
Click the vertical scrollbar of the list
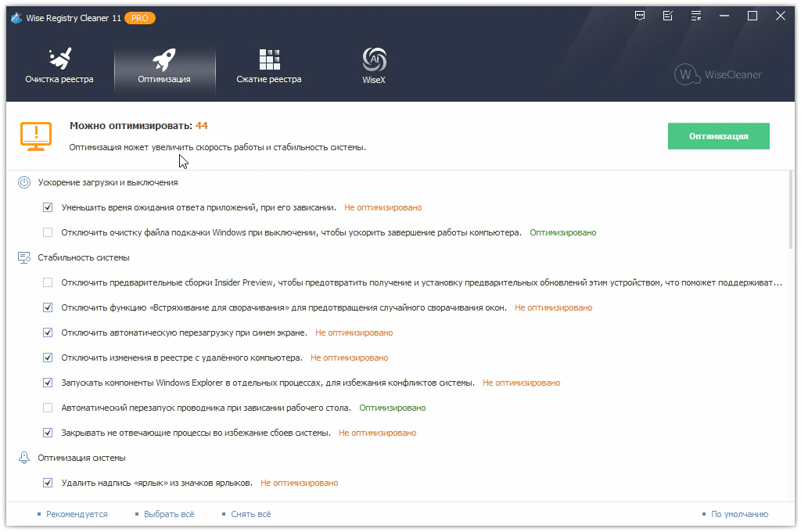[x=791, y=211]
